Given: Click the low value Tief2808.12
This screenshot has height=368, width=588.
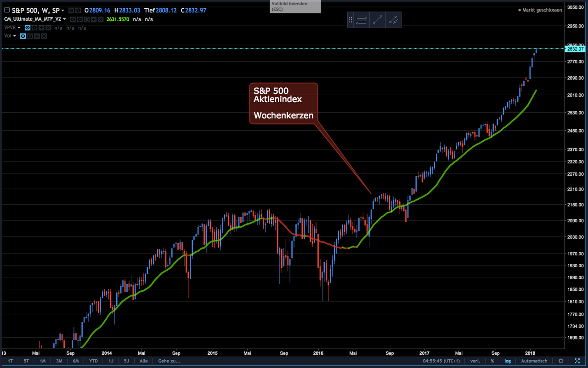Looking at the screenshot, I should pos(161,10).
